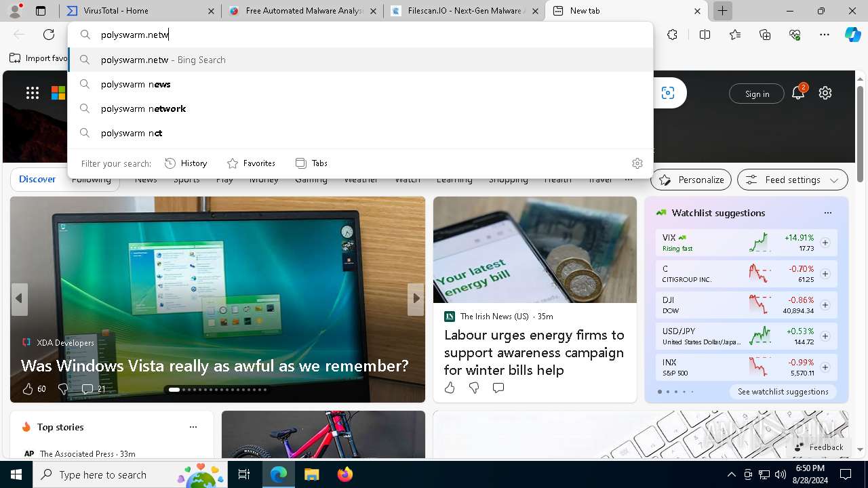
Task: Open the Collections icon in toolbar
Action: point(765,35)
